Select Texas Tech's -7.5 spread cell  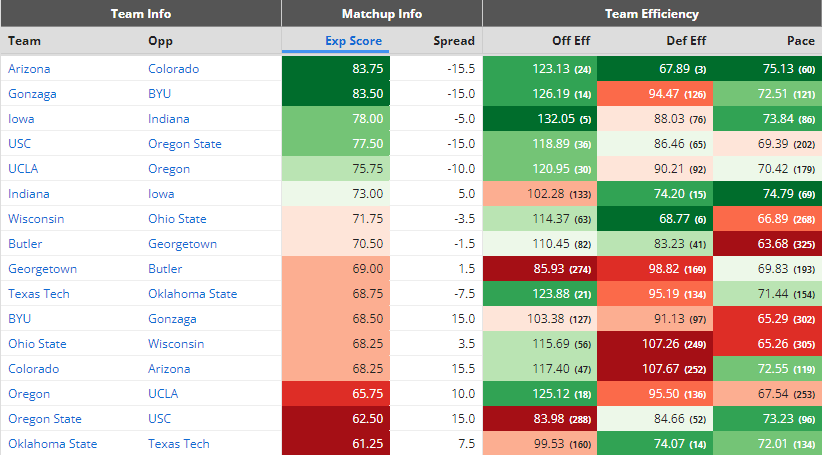coord(436,294)
